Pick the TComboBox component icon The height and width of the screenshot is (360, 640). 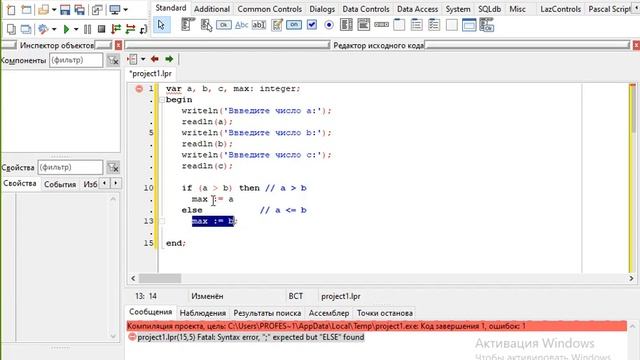(364, 25)
